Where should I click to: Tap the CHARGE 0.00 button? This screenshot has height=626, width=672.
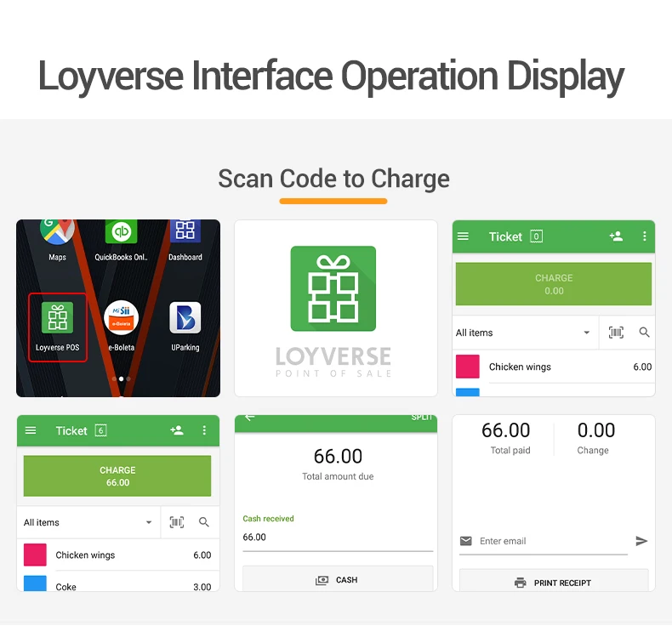(x=553, y=284)
